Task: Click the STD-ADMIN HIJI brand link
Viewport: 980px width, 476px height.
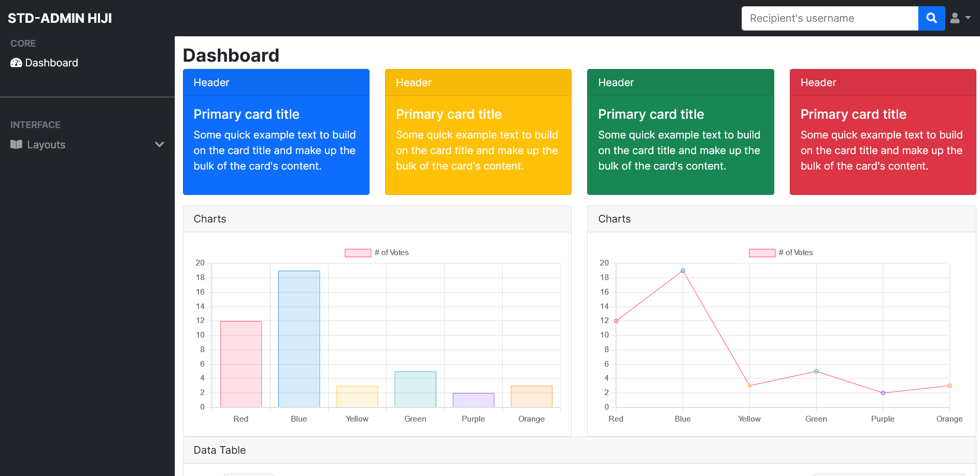Action: [x=60, y=18]
